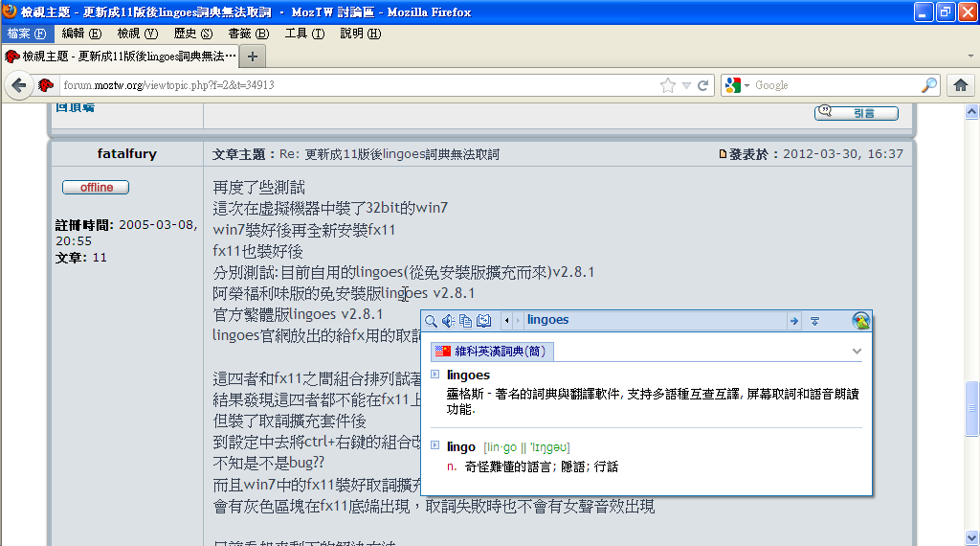This screenshot has width=980, height=546.
Task: Click post subject 'Re: 更新成11版後lingoes詞典無法取詞'
Action: point(390,154)
